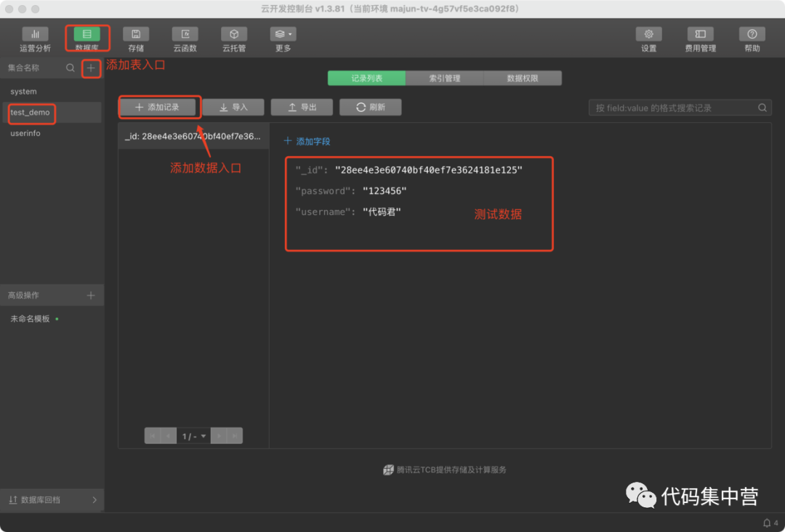
Task: Click 腾讯云TCB提供存储及计算服务 footer text
Action: tap(451, 469)
